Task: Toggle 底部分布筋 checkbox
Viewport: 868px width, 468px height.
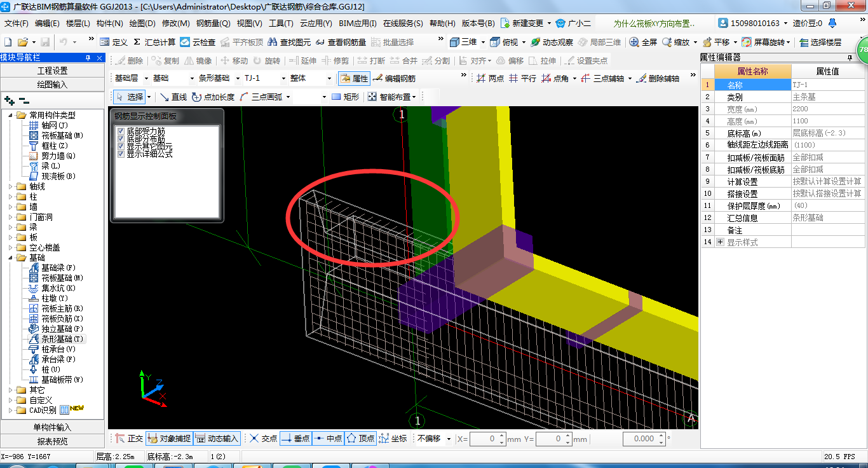Action: click(121, 139)
